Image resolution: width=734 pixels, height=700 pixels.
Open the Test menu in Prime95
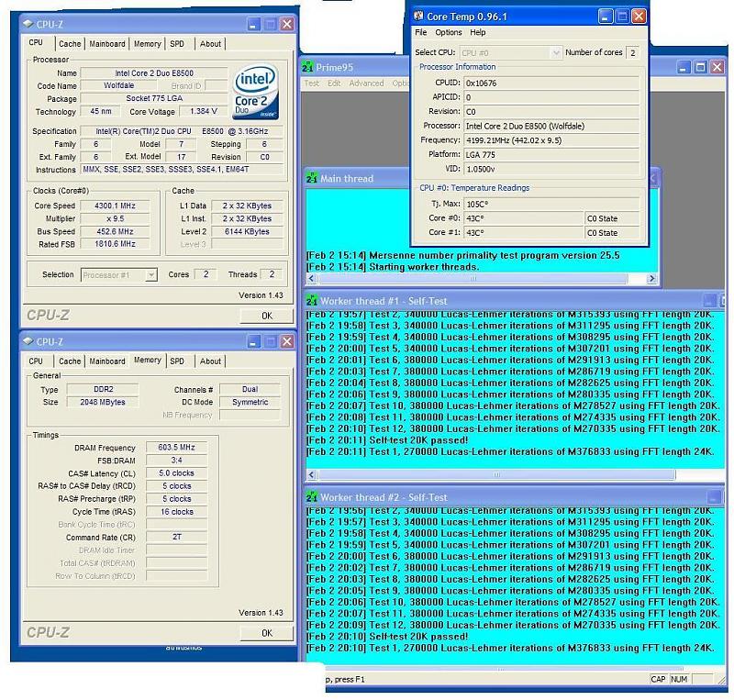tap(311, 83)
